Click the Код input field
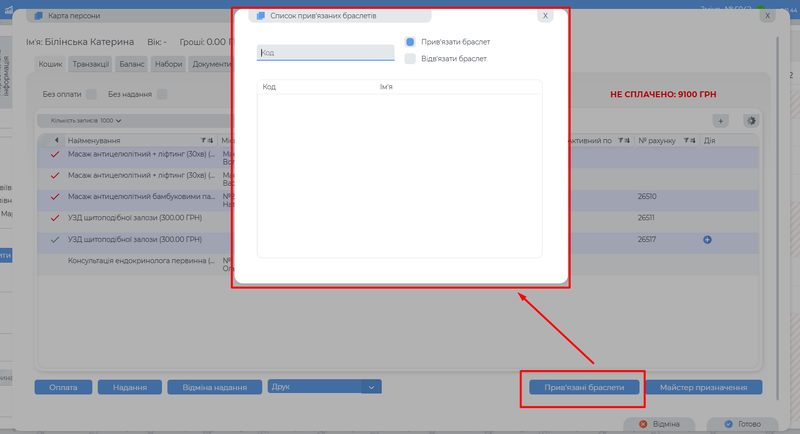800x434 pixels. click(325, 52)
